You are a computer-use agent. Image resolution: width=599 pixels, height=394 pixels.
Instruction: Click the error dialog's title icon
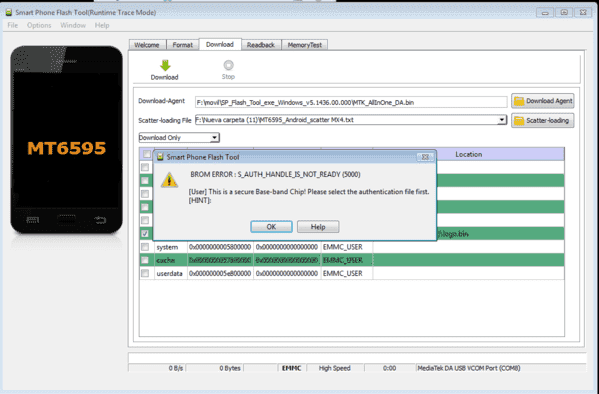point(160,157)
